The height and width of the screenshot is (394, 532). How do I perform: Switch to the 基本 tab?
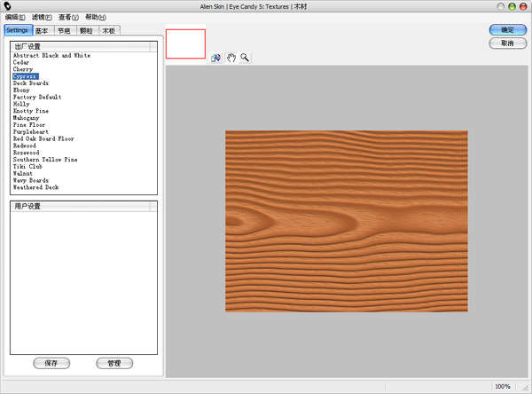tap(42, 30)
